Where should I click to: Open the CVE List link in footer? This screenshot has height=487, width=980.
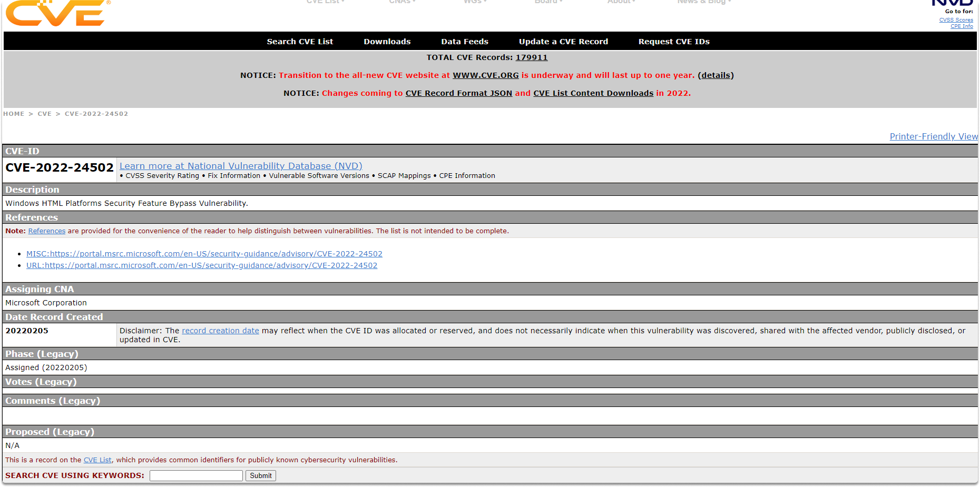[x=97, y=460]
